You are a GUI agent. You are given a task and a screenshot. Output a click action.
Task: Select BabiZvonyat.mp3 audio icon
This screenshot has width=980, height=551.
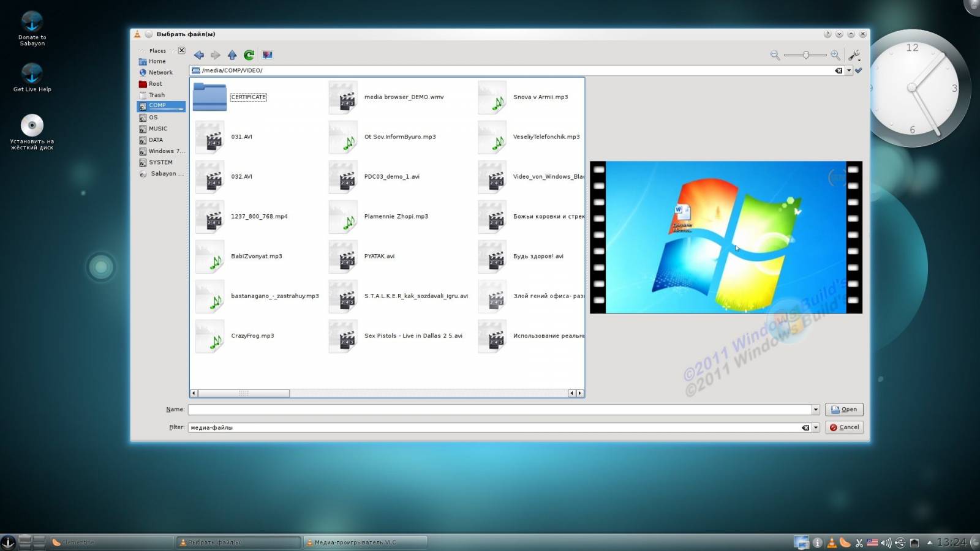pyautogui.click(x=209, y=256)
